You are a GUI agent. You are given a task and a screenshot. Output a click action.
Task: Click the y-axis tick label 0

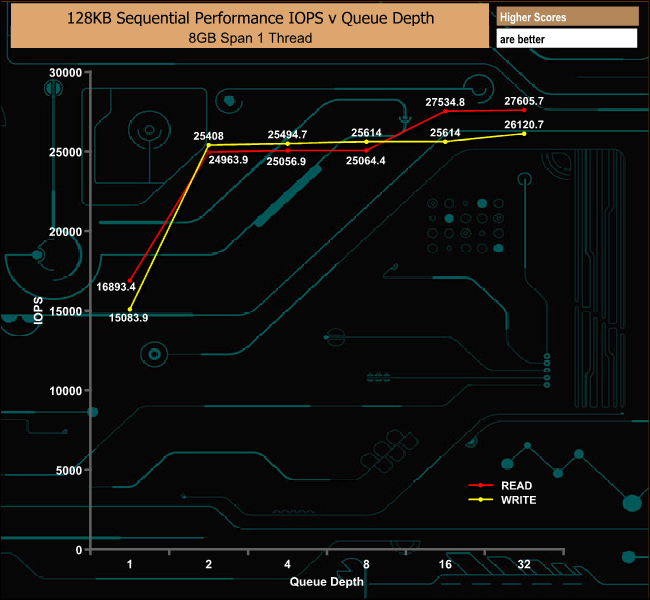pyautogui.click(x=79, y=550)
